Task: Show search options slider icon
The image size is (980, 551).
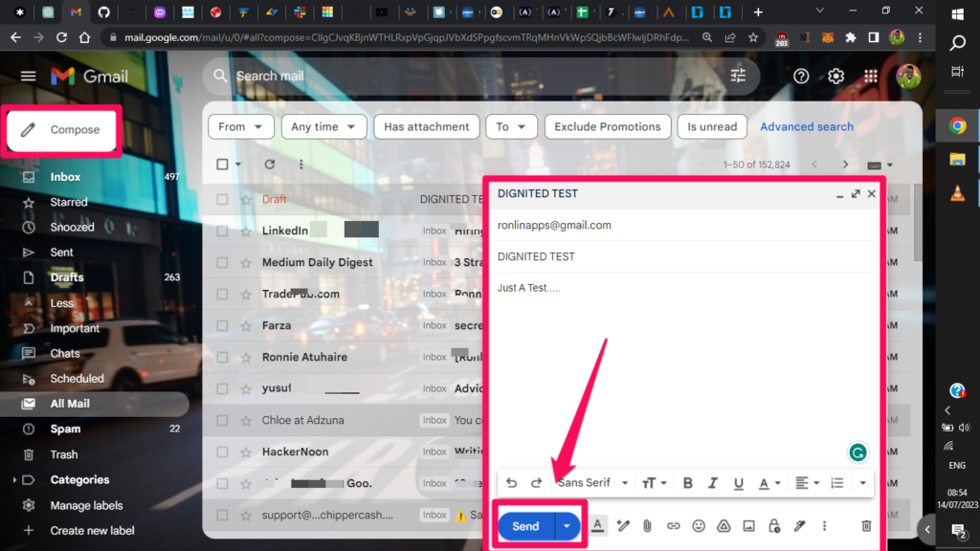Action: click(x=738, y=77)
